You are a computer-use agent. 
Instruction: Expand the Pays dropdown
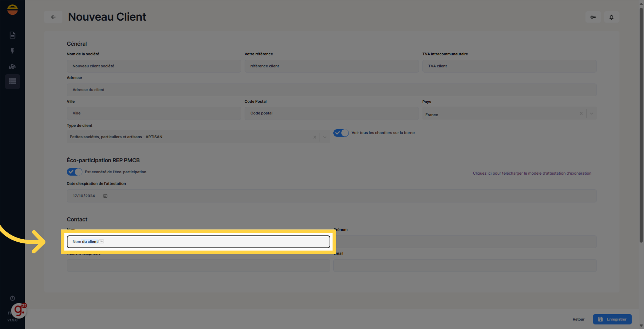[x=591, y=113]
